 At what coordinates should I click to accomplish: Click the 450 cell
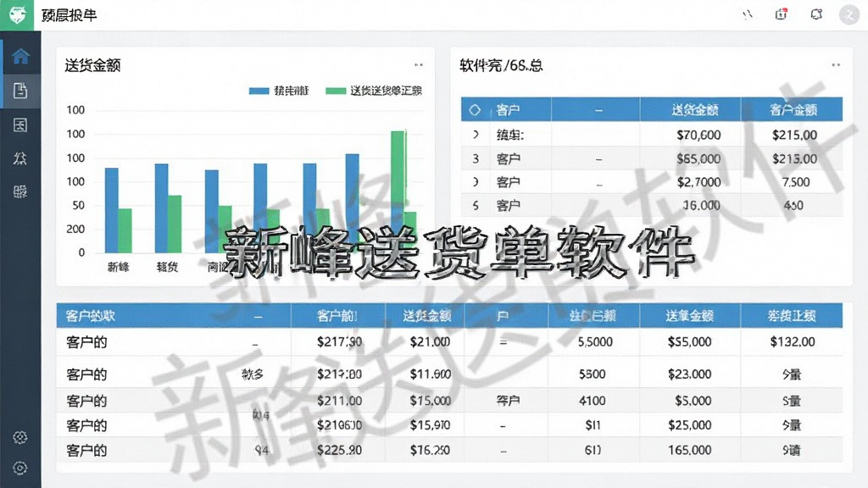[793, 205]
